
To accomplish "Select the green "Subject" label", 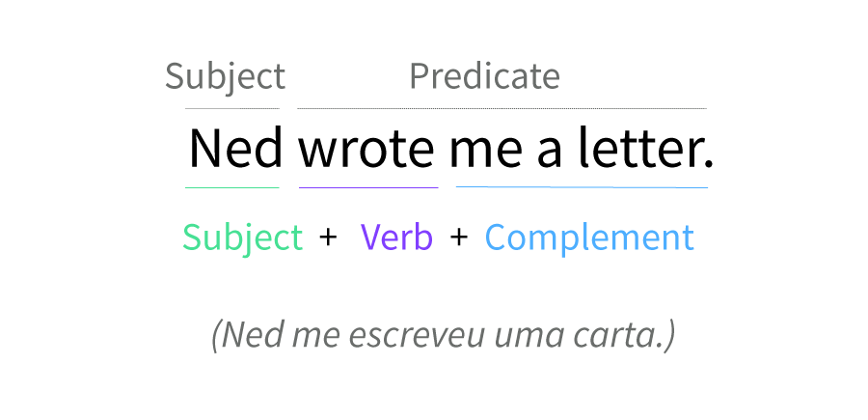I will 242,238.
